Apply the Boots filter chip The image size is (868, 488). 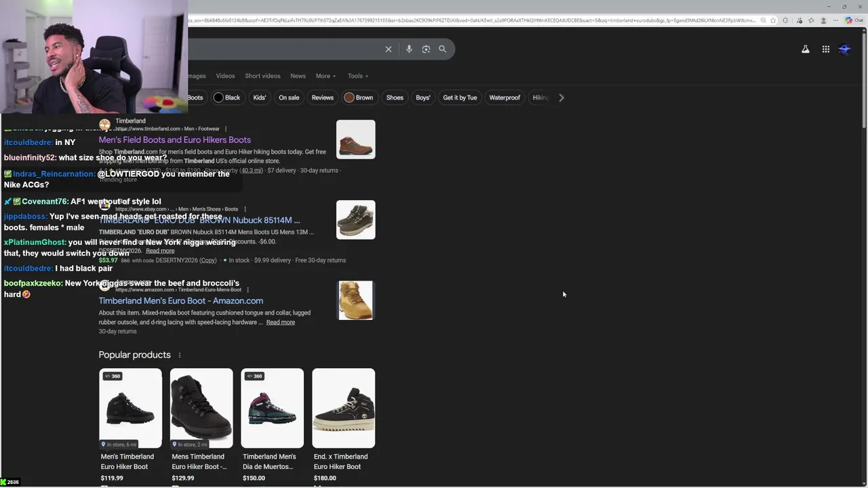click(x=195, y=98)
